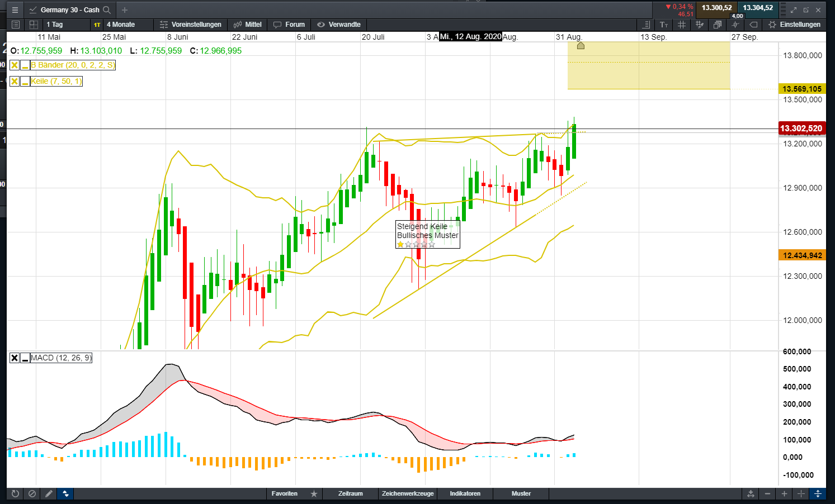This screenshot has width=835, height=504.
Task: Click the grid color picker icon
Action: [x=700, y=25]
